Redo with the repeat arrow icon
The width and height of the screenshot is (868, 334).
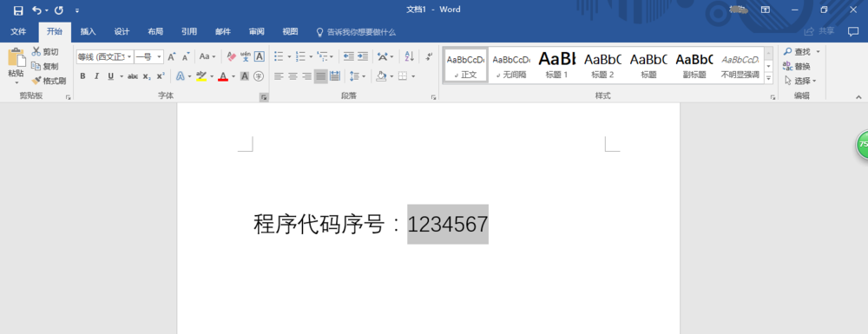coord(59,10)
